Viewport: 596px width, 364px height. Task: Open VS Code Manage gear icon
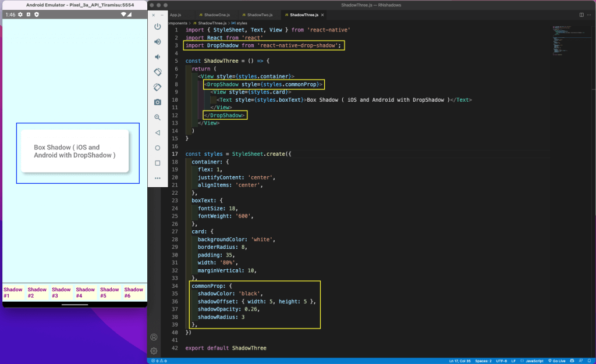(x=154, y=351)
